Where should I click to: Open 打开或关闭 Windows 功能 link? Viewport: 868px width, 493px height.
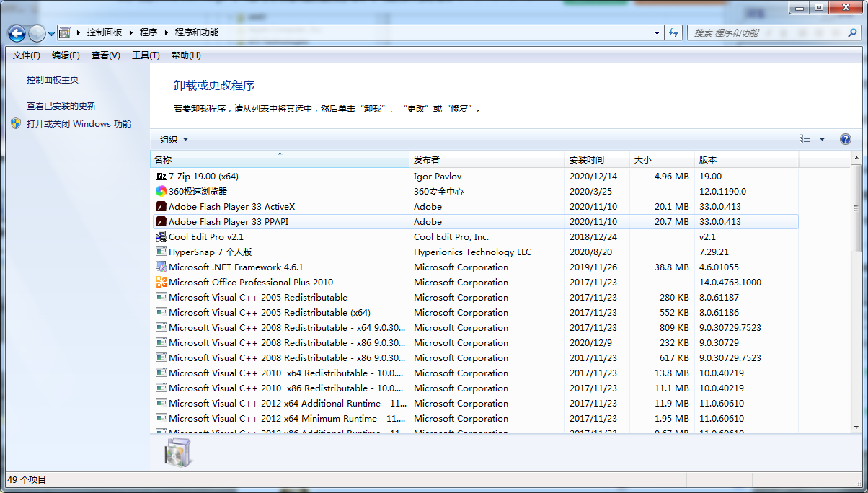(79, 124)
